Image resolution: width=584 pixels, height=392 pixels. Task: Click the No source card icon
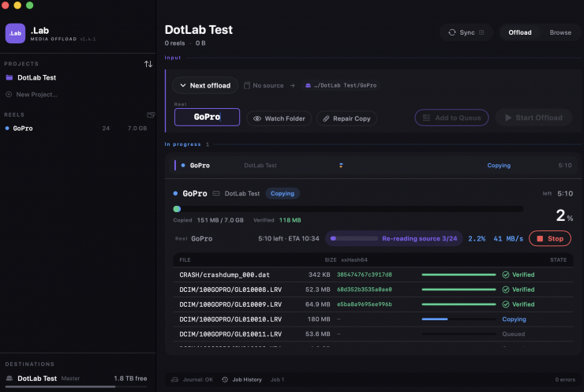(x=246, y=86)
